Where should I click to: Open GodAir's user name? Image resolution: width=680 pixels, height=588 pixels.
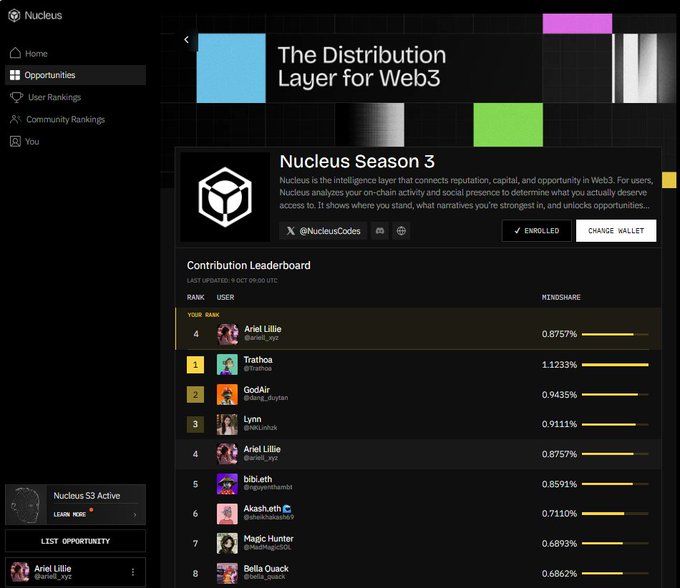click(256, 390)
